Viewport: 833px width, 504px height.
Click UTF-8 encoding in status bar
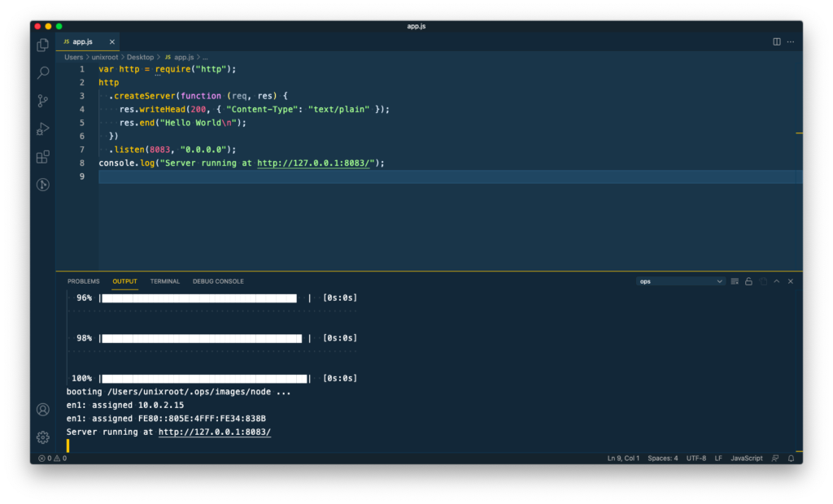tap(696, 458)
